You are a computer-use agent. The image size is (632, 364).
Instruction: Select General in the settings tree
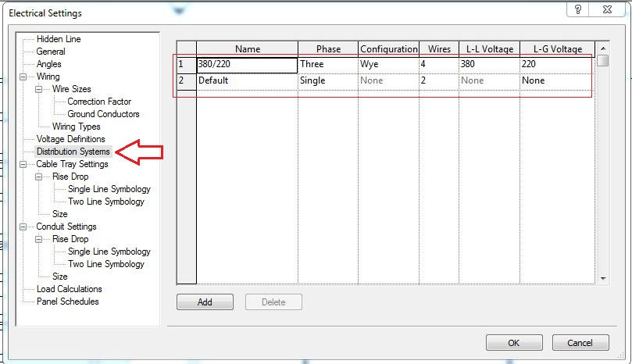50,52
